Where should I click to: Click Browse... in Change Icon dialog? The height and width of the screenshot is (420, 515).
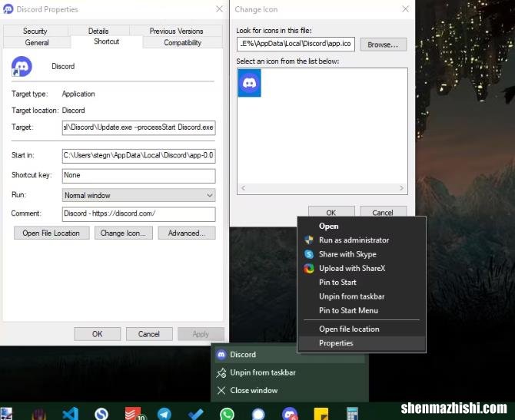point(384,45)
